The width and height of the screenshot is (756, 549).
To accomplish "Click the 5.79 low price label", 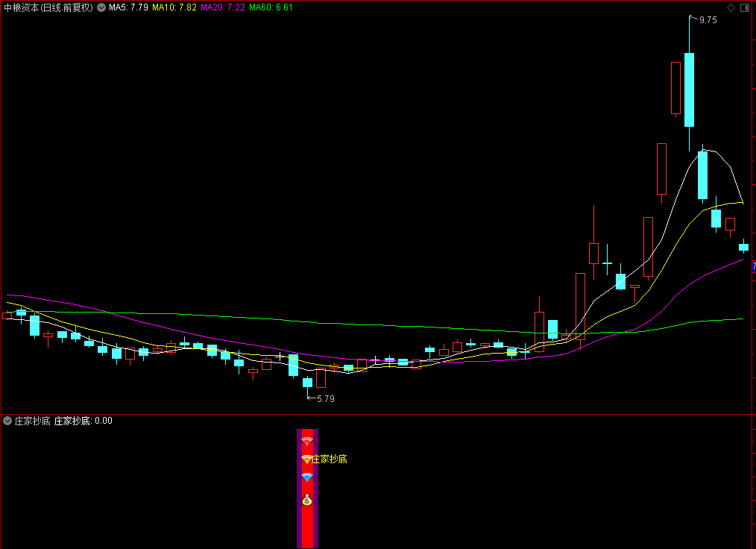I will point(326,398).
